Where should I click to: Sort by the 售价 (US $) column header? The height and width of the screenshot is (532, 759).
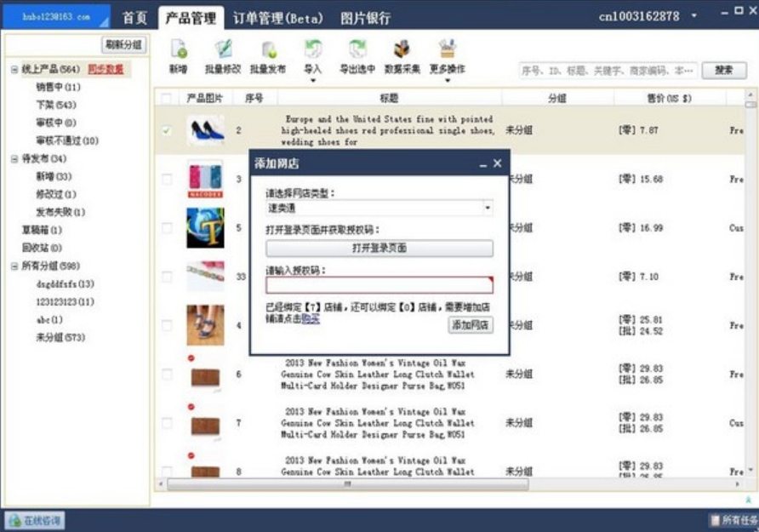[670, 98]
